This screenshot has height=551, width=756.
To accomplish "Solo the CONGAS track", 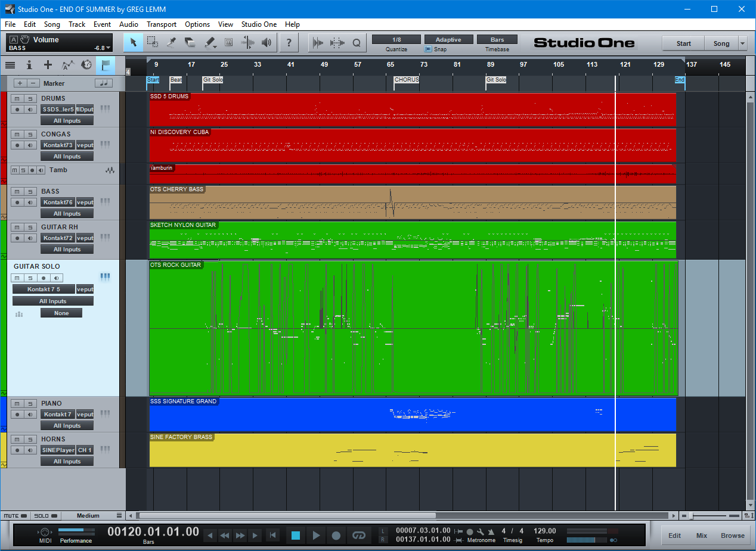I will 30,134.
